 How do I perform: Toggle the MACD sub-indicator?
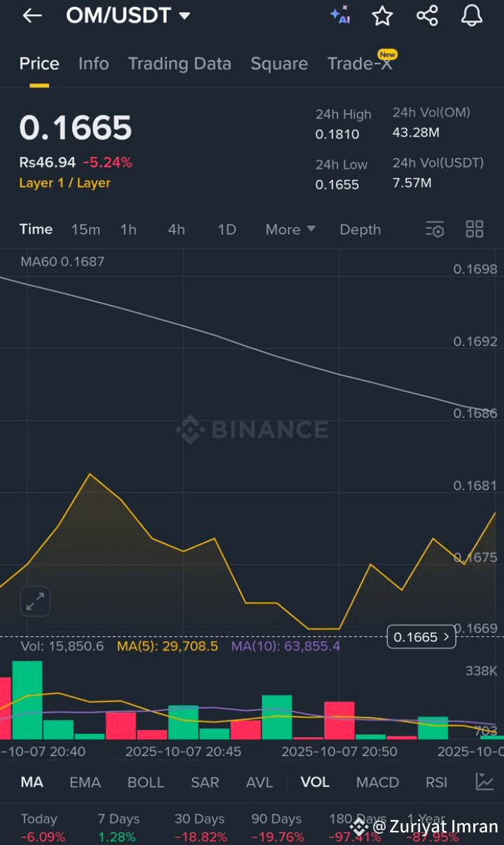click(x=377, y=782)
